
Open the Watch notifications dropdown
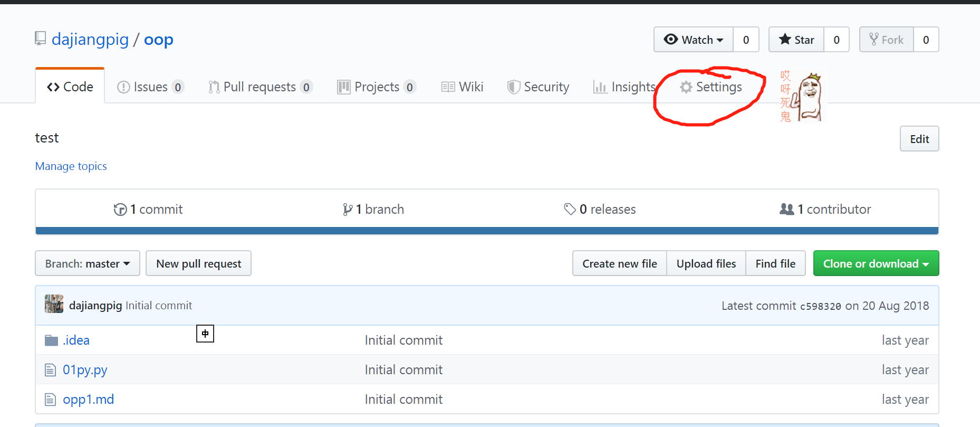[x=694, y=40]
